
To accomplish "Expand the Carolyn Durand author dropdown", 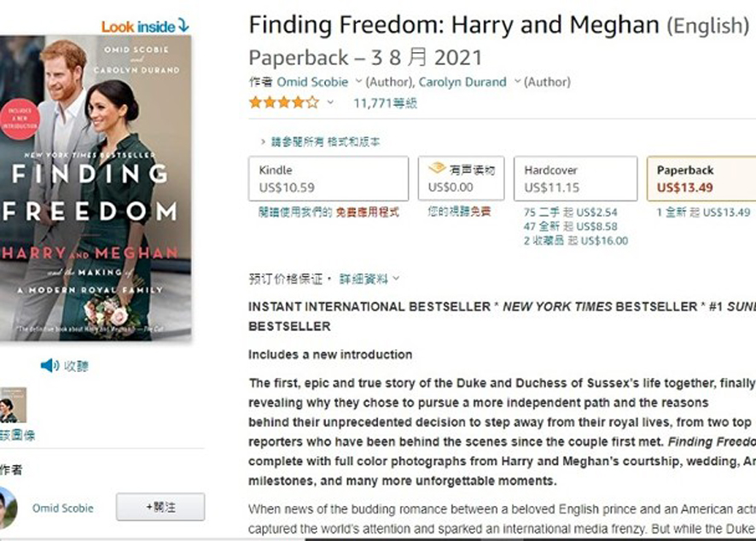I will (517, 81).
